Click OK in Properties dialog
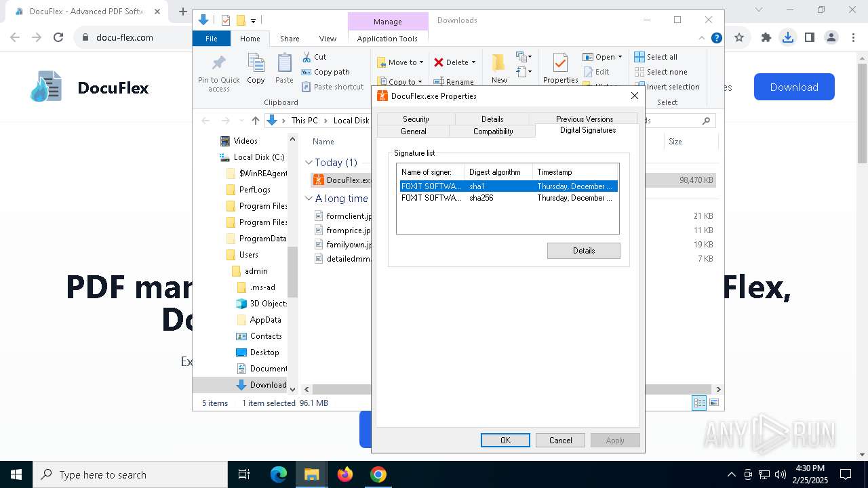This screenshot has width=868, height=488. pos(505,440)
